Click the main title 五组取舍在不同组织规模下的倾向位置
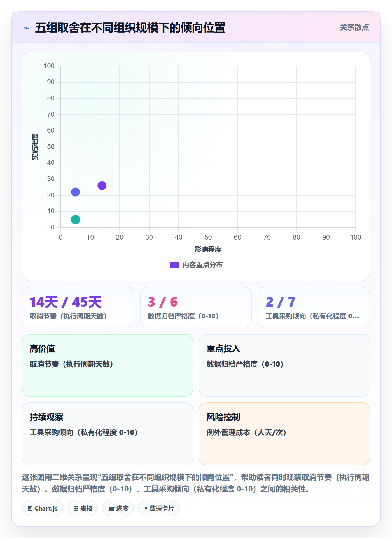This screenshot has width=392, height=538. [130, 28]
